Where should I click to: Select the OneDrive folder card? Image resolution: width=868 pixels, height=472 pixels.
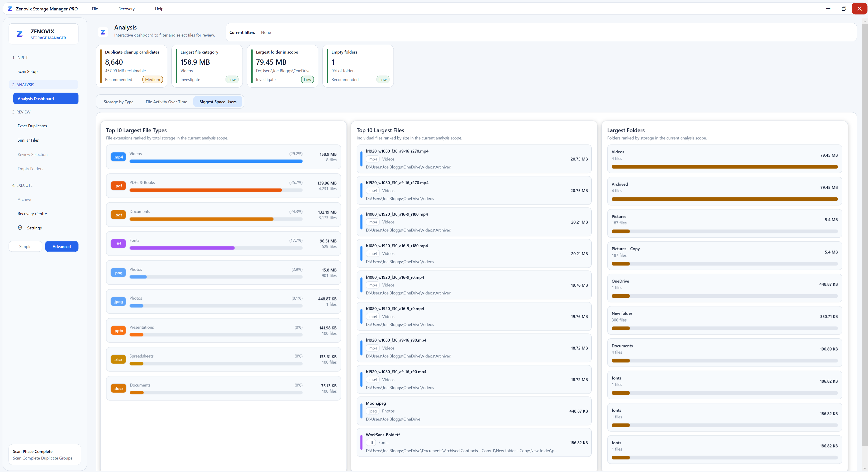tap(725, 288)
